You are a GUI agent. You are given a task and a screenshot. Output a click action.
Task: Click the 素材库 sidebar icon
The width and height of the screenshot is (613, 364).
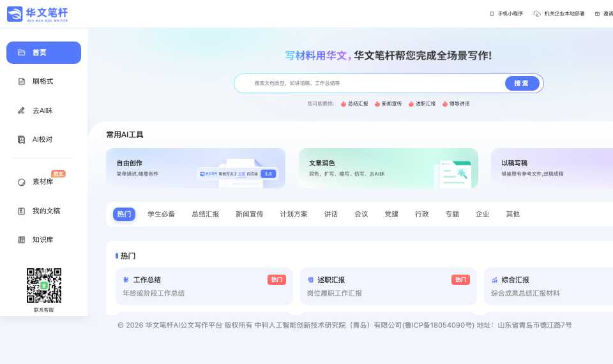point(22,182)
